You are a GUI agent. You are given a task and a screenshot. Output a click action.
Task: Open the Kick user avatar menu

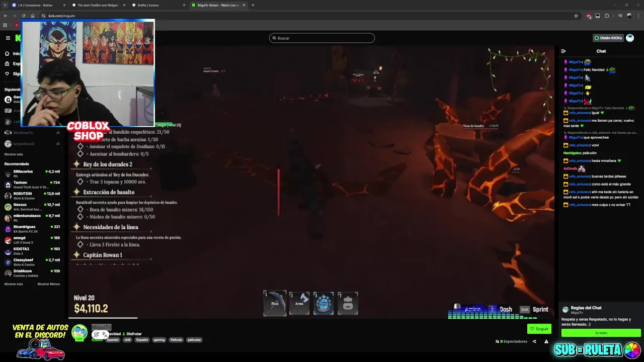click(630, 38)
